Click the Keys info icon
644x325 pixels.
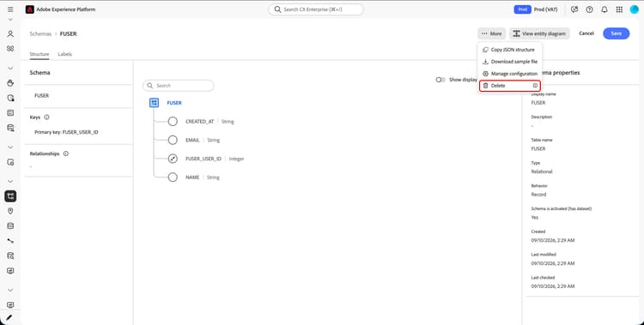coord(46,117)
